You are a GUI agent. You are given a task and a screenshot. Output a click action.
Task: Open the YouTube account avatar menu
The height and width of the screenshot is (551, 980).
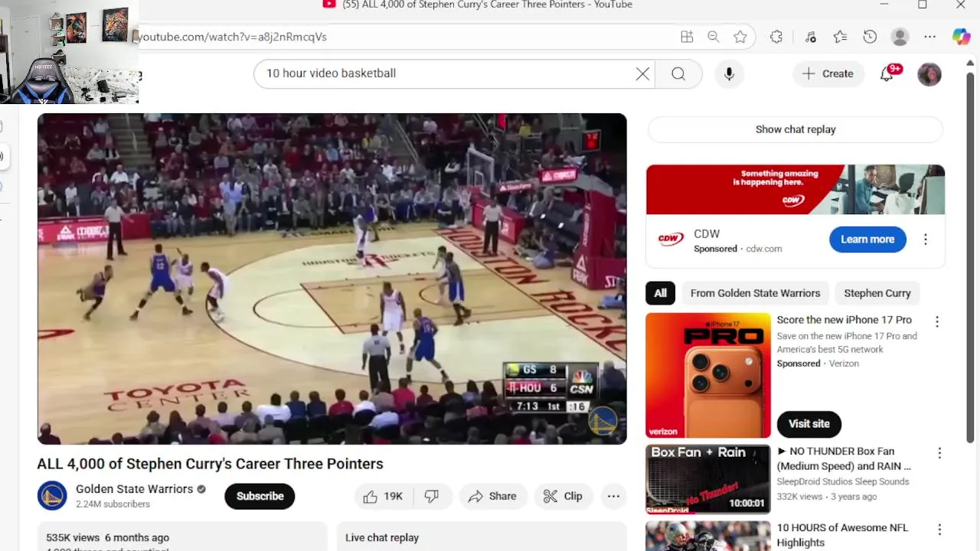point(929,74)
